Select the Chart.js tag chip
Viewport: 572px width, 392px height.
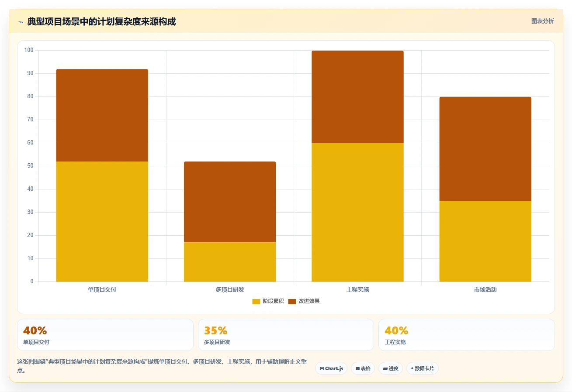pos(331,368)
